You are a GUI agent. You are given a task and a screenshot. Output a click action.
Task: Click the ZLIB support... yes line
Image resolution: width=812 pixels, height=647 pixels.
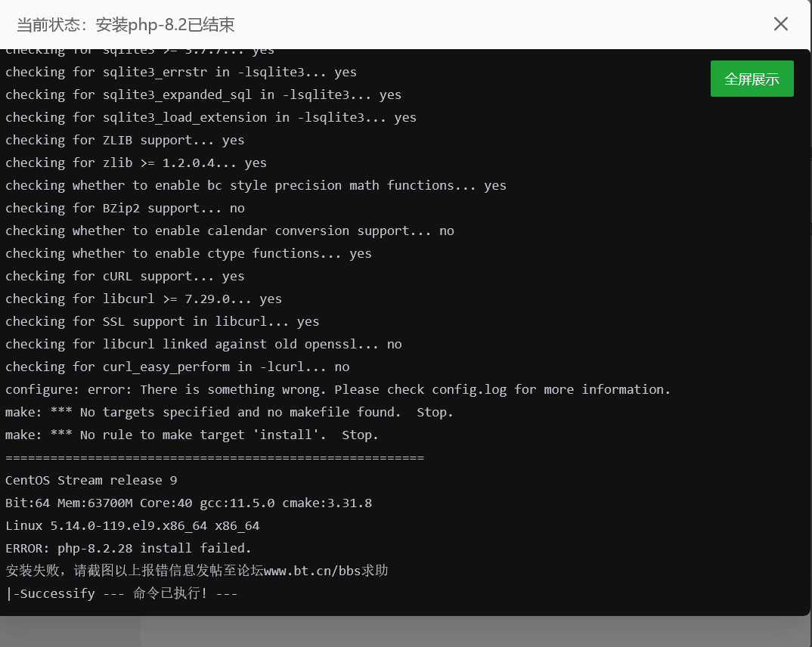[125, 140]
